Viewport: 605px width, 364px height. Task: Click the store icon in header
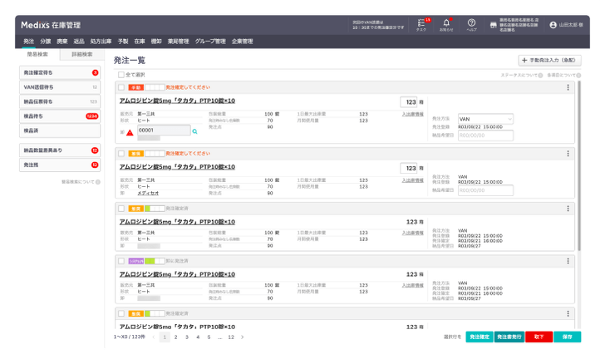[x=493, y=25]
